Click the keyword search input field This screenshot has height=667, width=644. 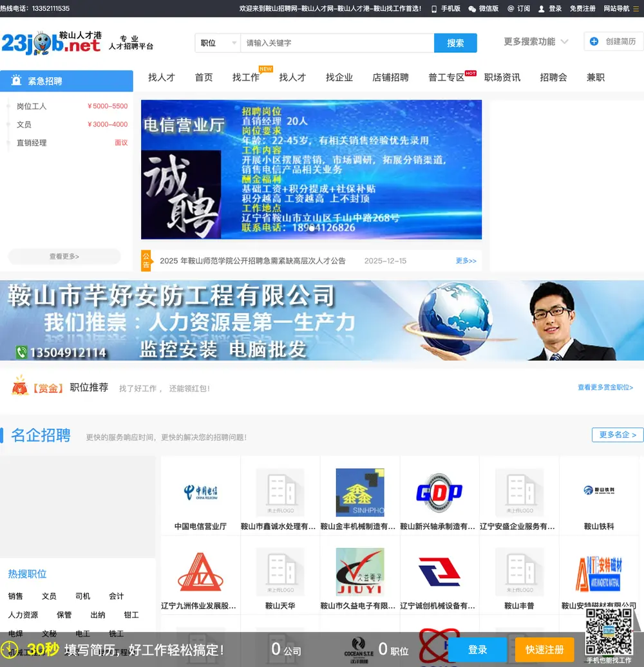pyautogui.click(x=337, y=43)
